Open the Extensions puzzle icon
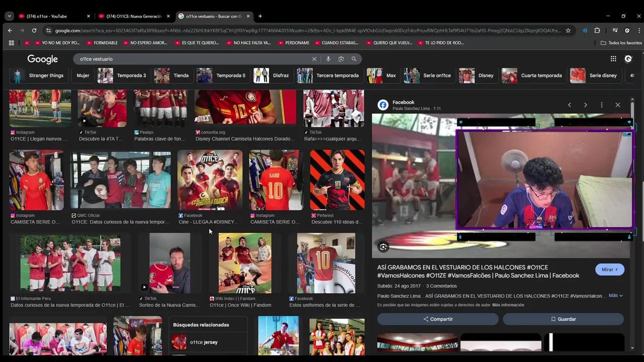 click(x=597, y=30)
